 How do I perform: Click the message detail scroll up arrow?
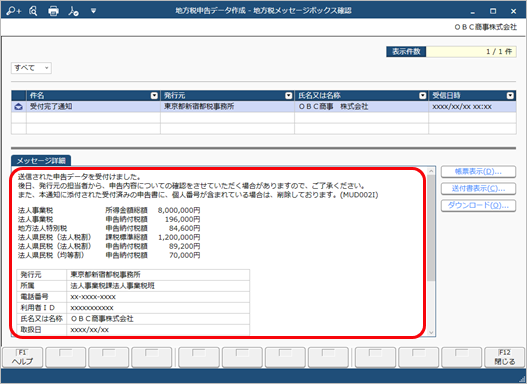coord(431,171)
